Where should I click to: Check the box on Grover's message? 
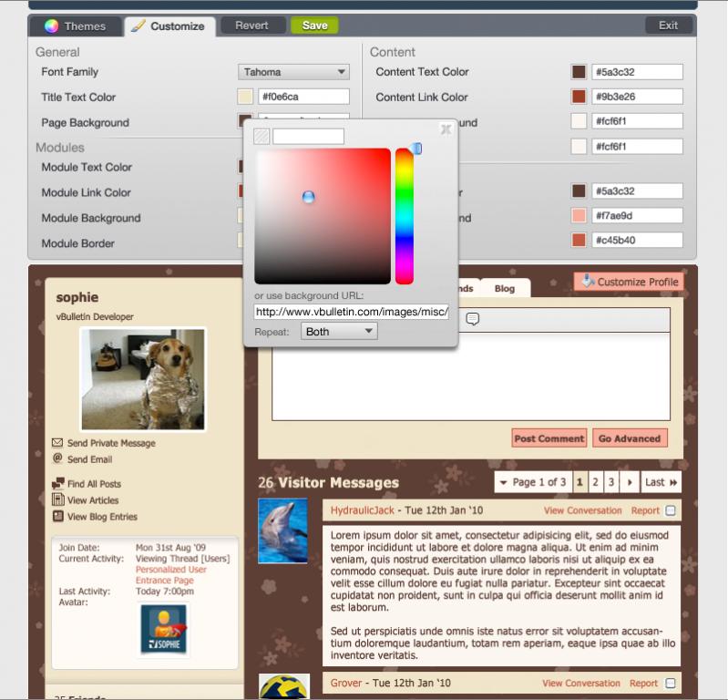point(671,683)
